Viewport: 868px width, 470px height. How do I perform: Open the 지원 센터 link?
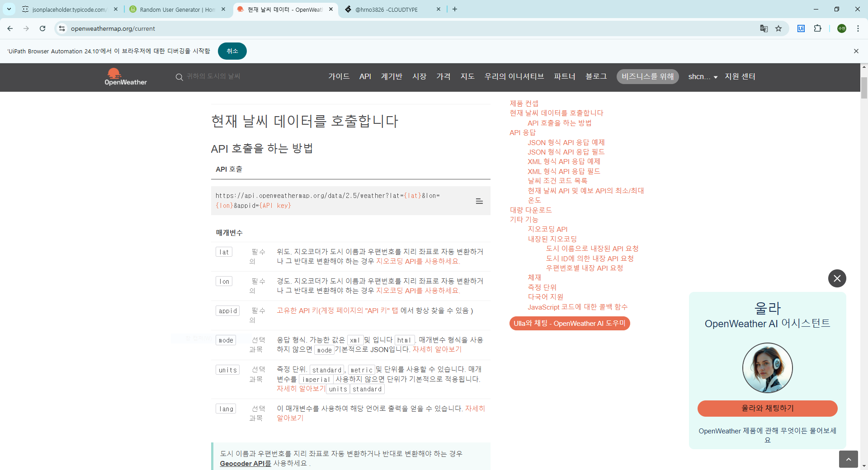(740, 76)
